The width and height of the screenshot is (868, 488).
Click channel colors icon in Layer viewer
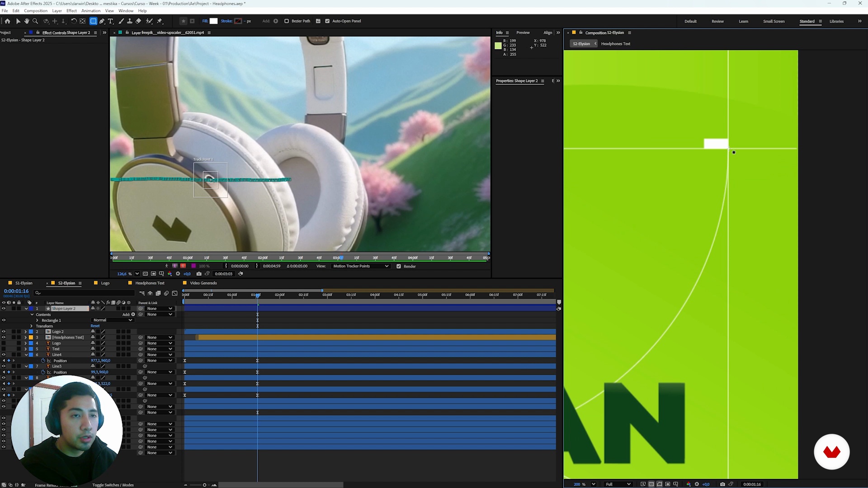(170, 274)
